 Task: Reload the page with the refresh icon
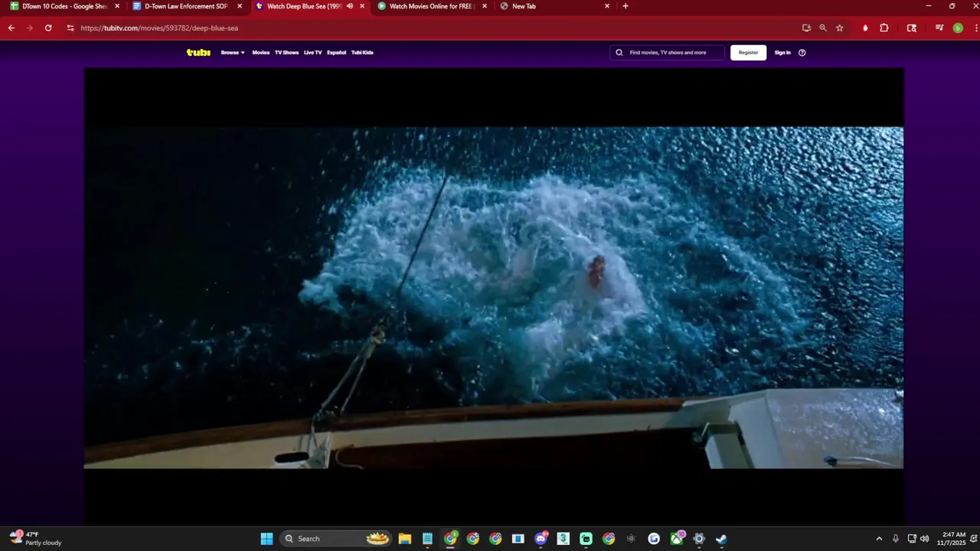coord(48,28)
